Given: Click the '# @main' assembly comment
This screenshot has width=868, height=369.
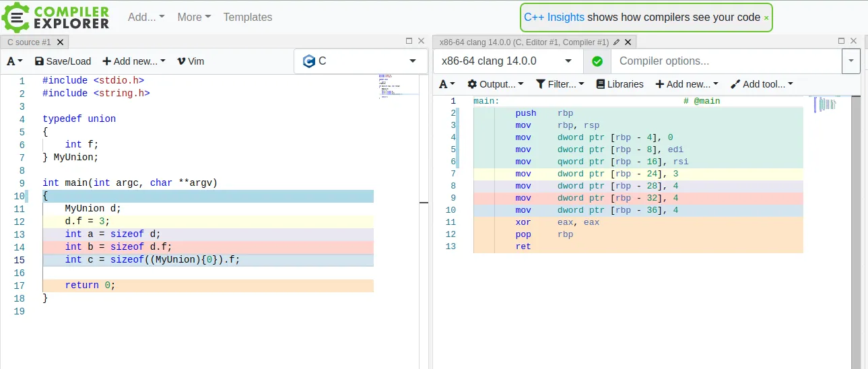Looking at the screenshot, I should pyautogui.click(x=702, y=101).
